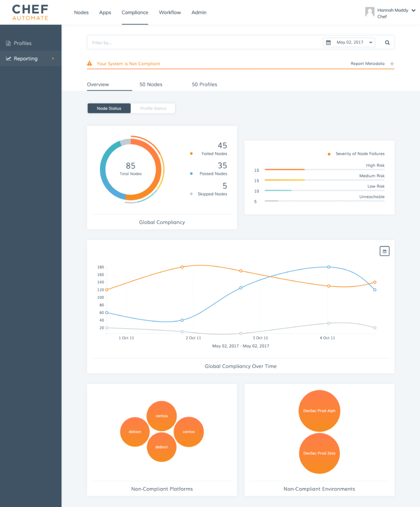420x507 pixels.
Task: Expand the Reporting sidebar arrow
Action: pyautogui.click(x=53, y=58)
